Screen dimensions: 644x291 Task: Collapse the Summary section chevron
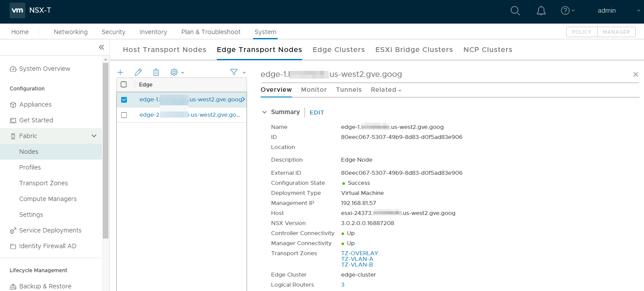pos(264,112)
